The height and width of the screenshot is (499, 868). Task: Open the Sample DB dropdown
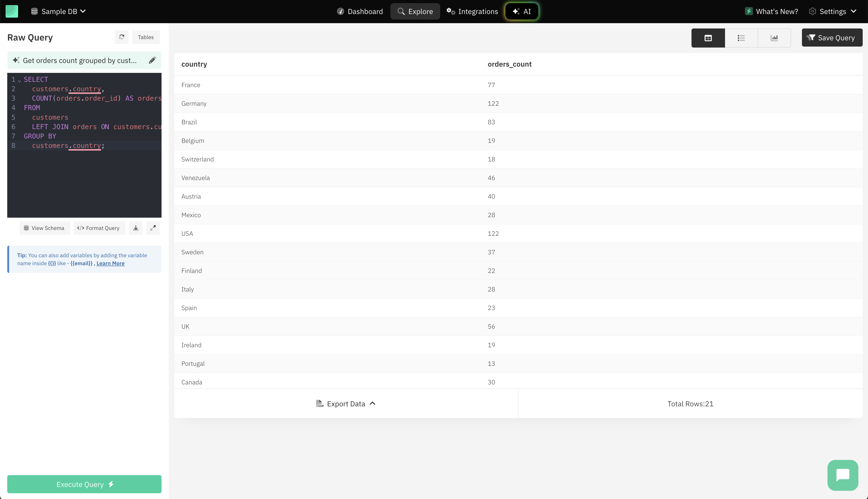[x=60, y=11]
